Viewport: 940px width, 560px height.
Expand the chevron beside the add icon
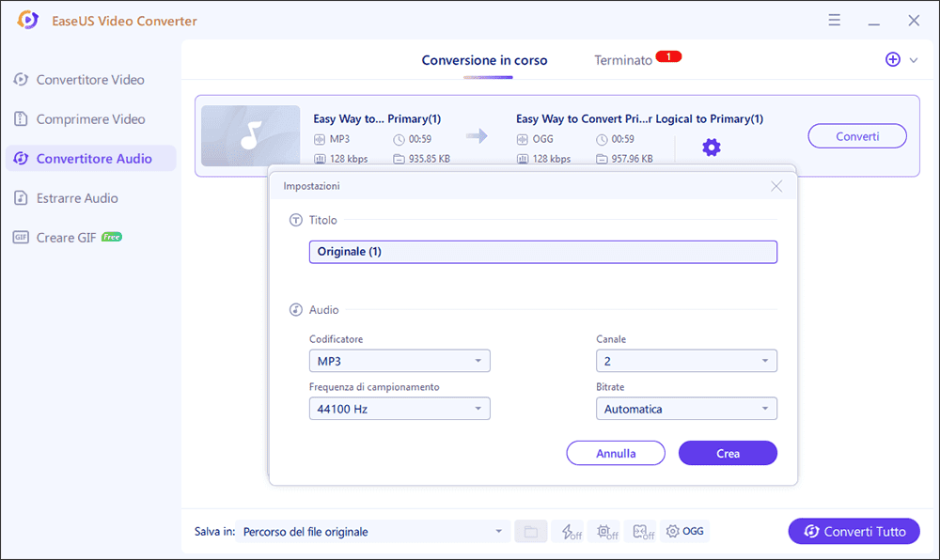(x=914, y=60)
